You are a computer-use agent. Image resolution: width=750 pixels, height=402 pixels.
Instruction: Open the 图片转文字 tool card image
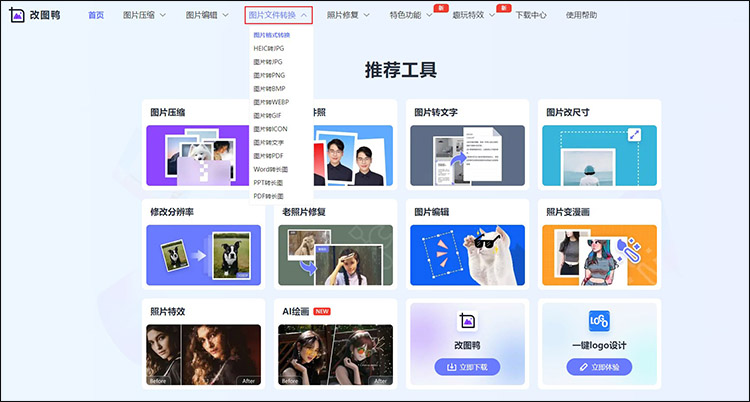click(x=468, y=156)
